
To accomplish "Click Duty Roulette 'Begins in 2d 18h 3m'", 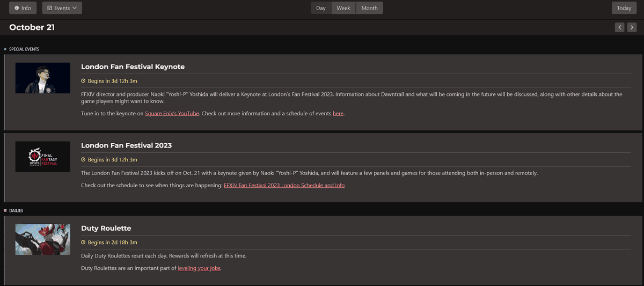I will (x=113, y=243).
